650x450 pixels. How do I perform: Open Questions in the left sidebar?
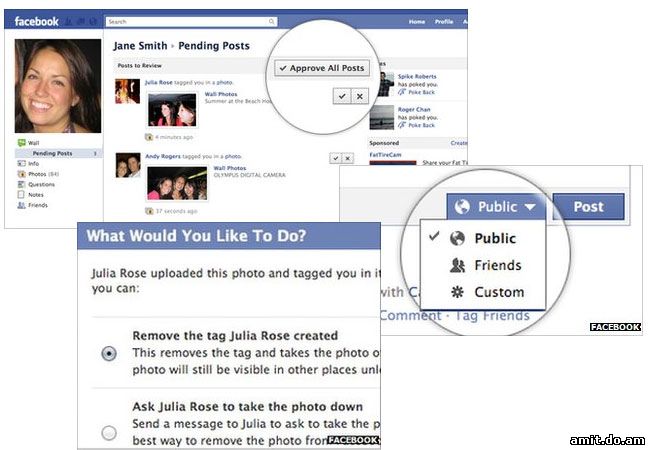(41, 184)
